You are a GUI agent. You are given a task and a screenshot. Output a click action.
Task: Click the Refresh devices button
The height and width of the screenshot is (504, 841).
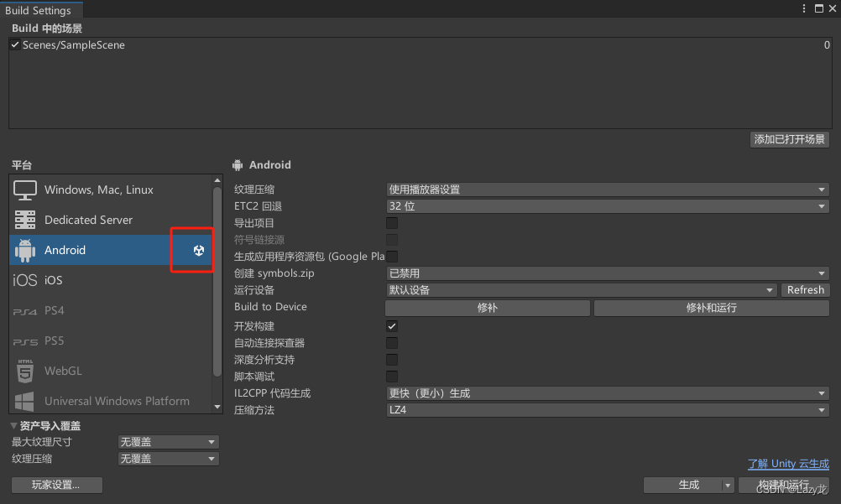point(806,290)
